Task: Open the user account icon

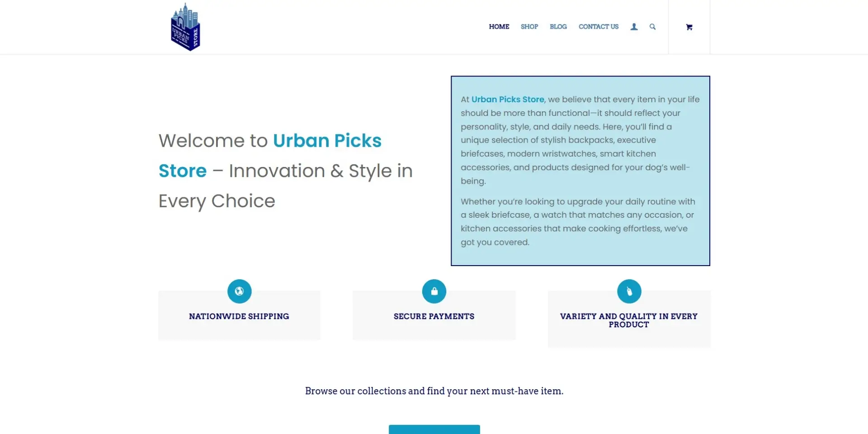Action: pos(634,27)
